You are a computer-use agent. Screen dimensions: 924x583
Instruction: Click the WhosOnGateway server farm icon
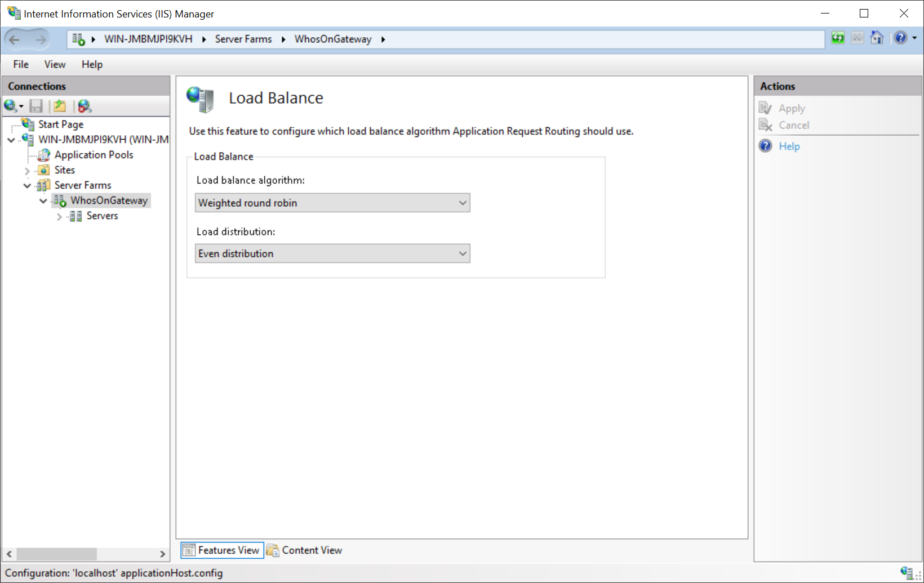pyautogui.click(x=60, y=201)
